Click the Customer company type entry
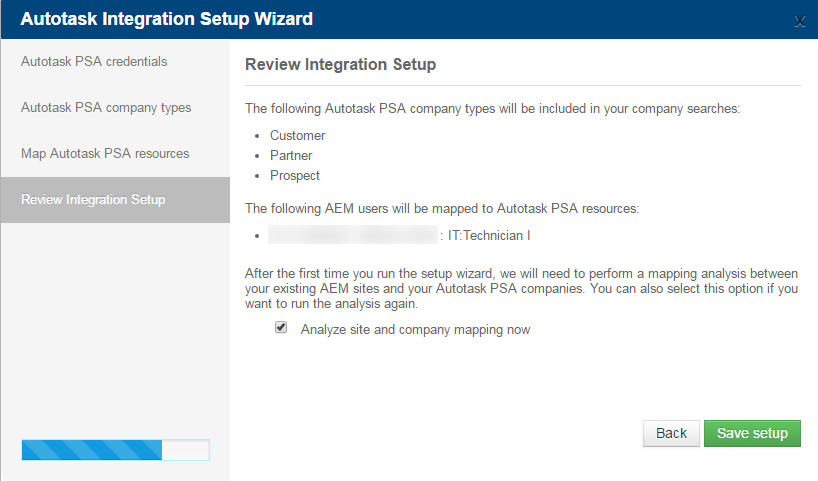Screen dimensions: 818x481 coord(297,136)
